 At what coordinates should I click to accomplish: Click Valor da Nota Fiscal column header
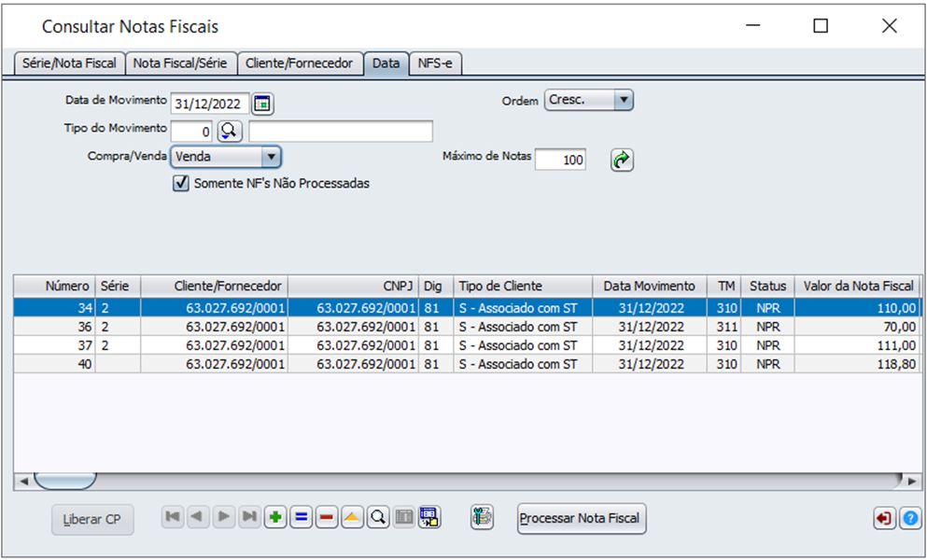[x=857, y=287]
